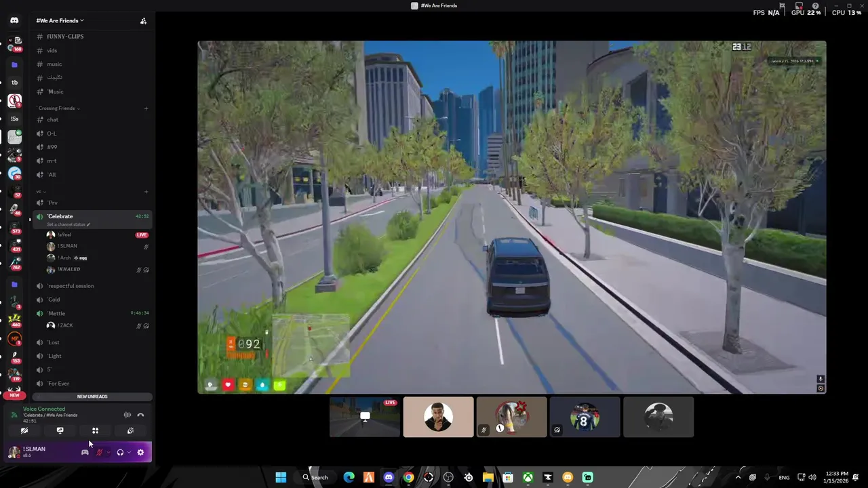868x488 pixels.
Task: Join the 'Prv voice channel
Action: tap(92, 203)
